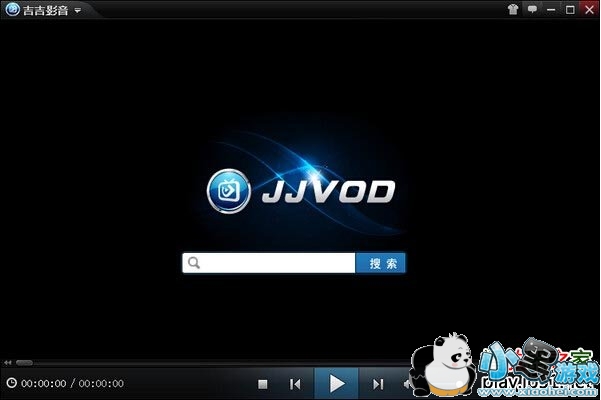
Task: Click the JJVOD app logo in title bar
Action: click(x=12, y=10)
